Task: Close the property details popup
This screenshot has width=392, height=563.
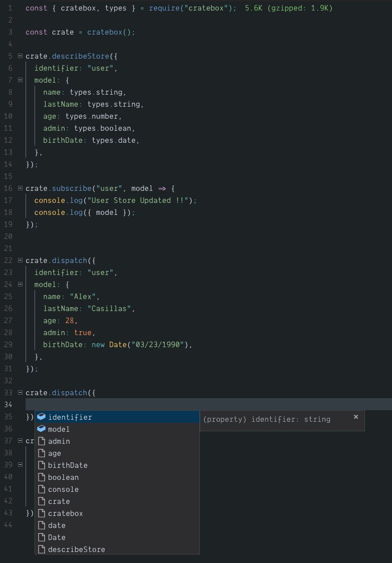Action: click(356, 417)
